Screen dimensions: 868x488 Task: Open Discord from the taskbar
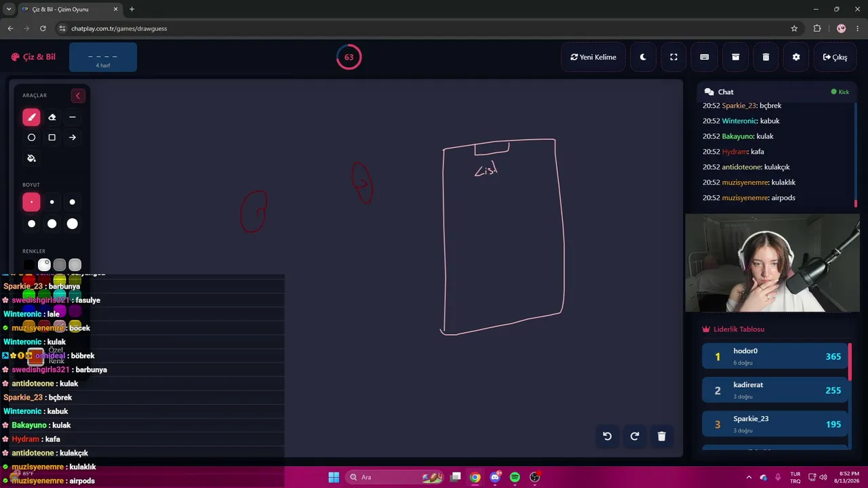point(495,477)
